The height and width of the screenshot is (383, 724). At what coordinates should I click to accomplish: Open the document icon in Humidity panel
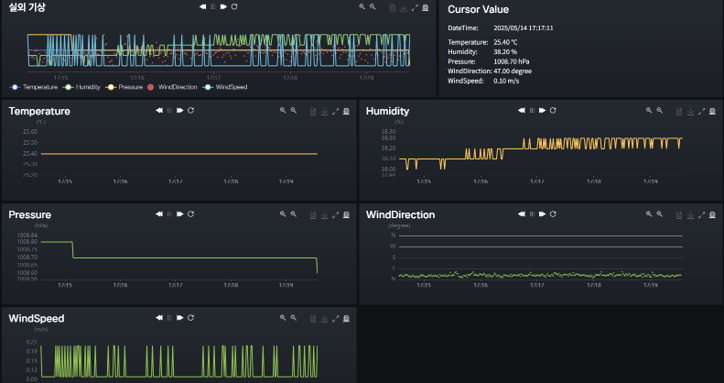tap(679, 112)
